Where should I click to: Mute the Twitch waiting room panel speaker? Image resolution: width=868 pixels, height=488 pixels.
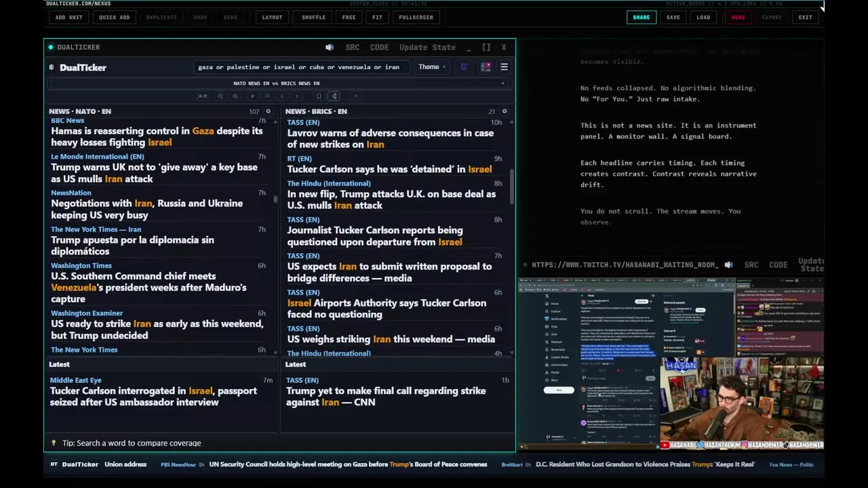pos(728,265)
